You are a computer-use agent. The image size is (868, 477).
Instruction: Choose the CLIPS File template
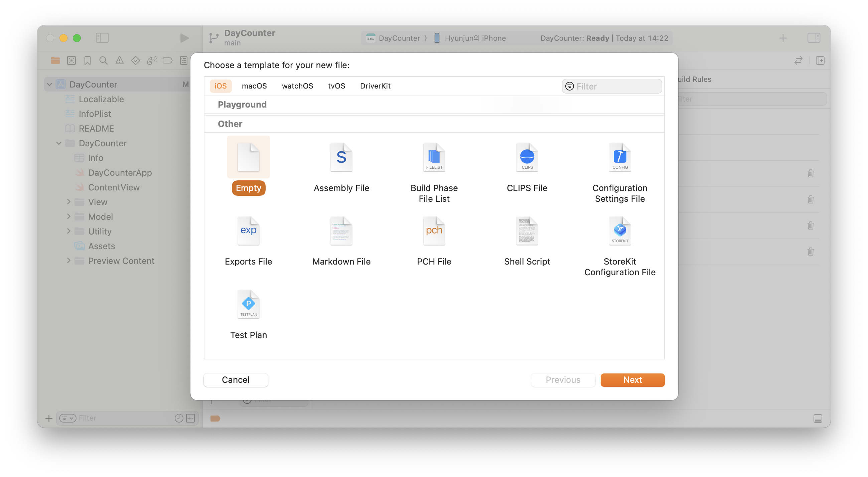click(x=527, y=157)
